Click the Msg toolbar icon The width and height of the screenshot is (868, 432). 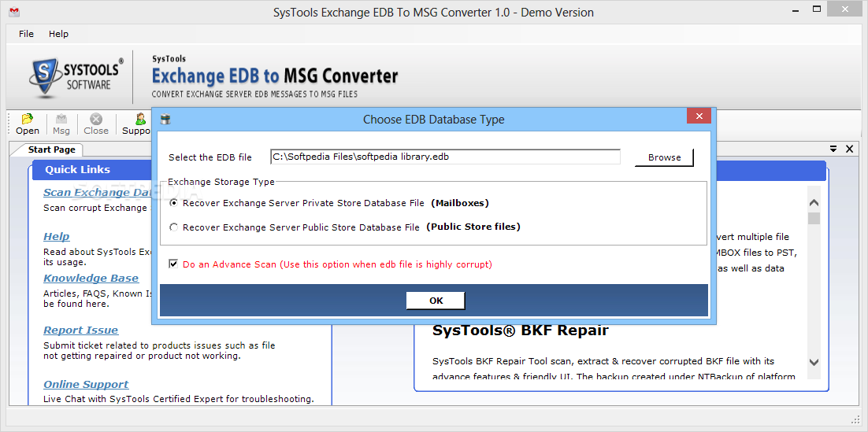[x=61, y=124]
